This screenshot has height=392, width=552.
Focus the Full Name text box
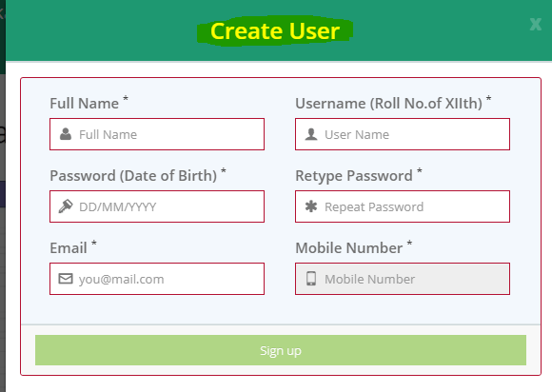click(157, 134)
